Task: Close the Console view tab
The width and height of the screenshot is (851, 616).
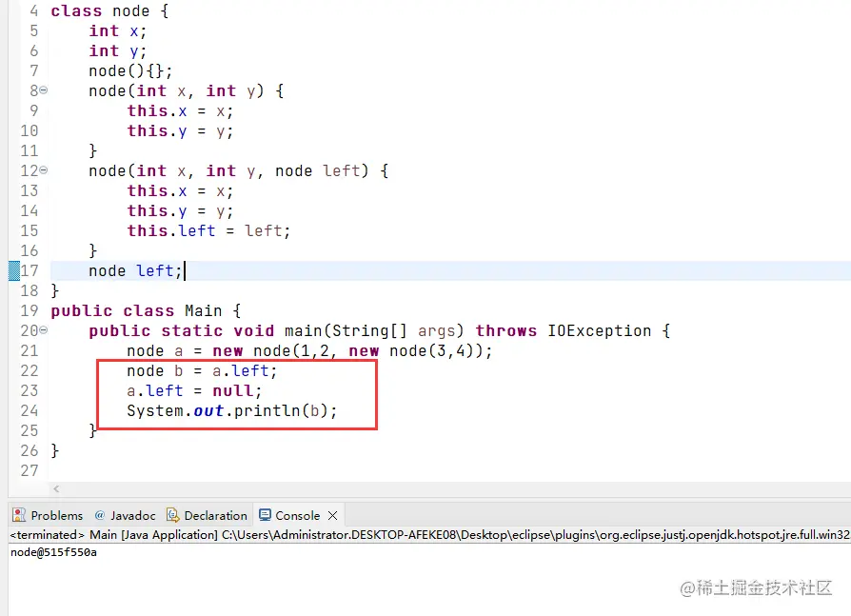Action: (x=333, y=515)
